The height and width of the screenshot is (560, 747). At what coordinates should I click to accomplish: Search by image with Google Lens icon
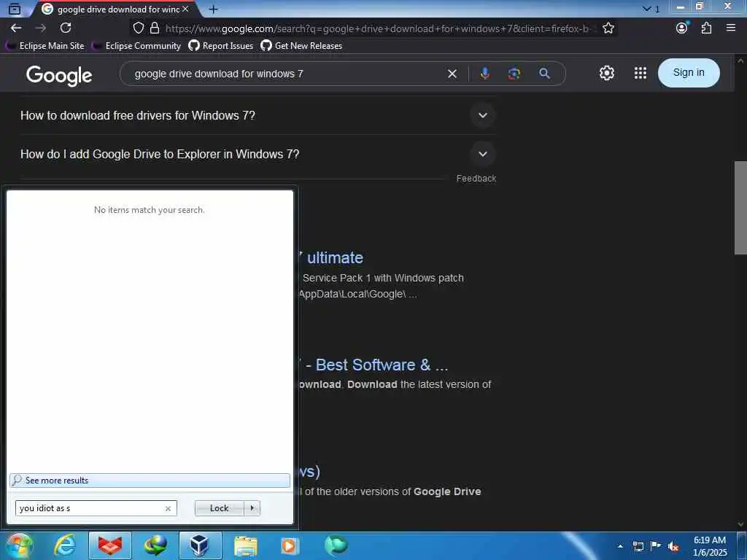point(514,74)
